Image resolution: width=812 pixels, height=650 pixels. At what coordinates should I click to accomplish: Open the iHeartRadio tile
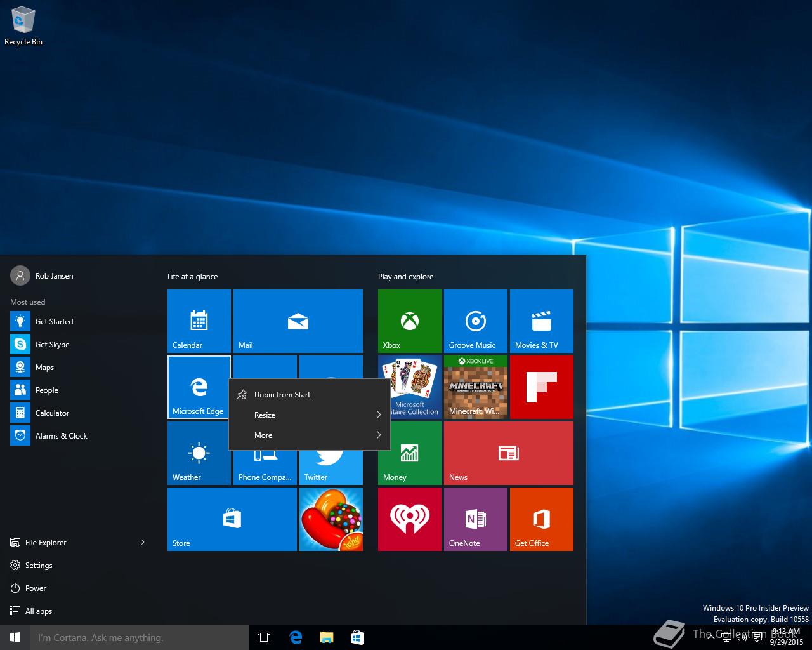point(410,519)
